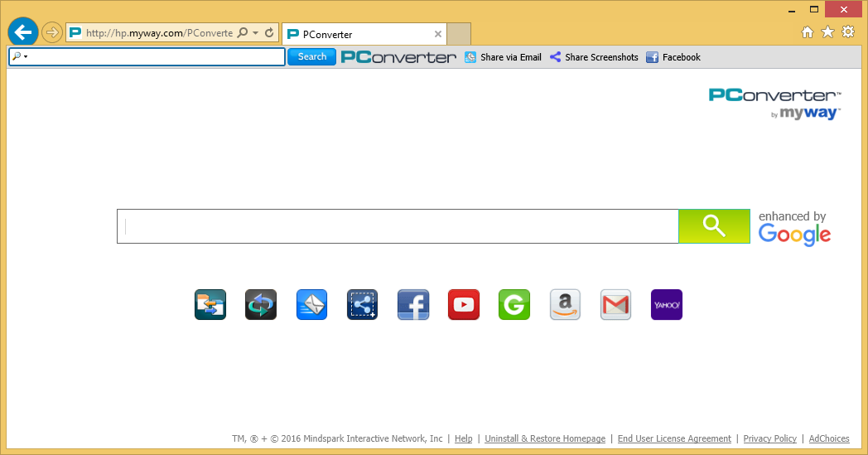Image resolution: width=868 pixels, height=455 pixels.
Task: Open Facebook from the toolbar
Action: [673, 57]
